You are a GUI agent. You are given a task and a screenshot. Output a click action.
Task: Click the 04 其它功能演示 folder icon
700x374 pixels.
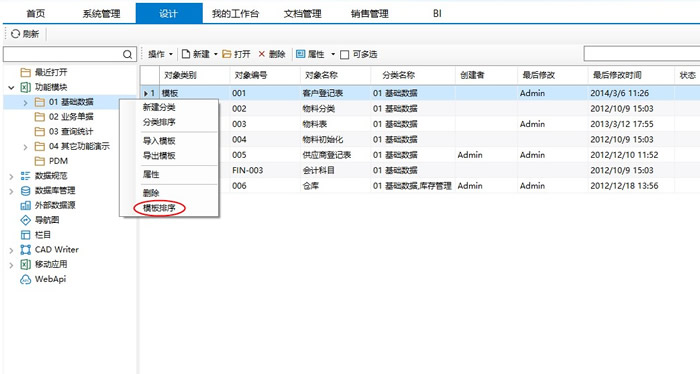coord(40,146)
